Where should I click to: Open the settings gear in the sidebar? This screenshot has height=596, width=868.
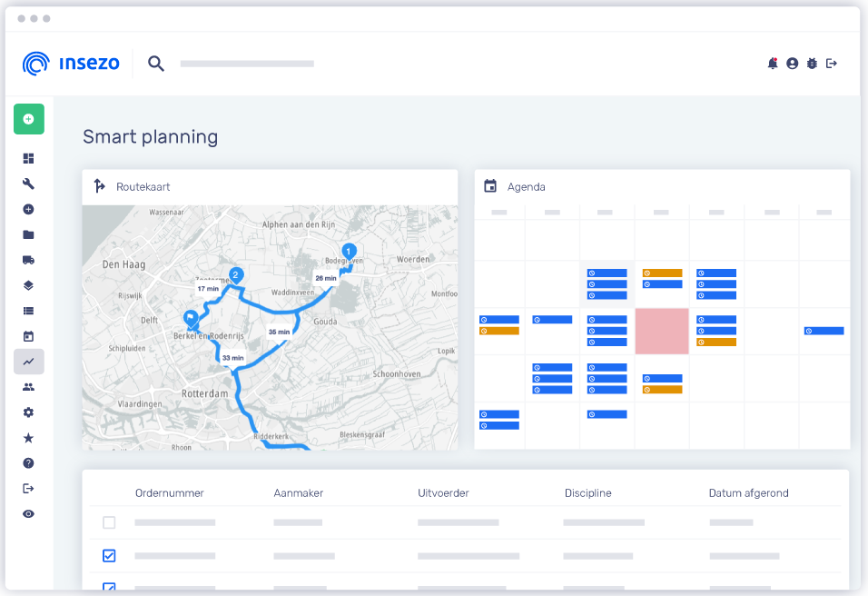coord(28,412)
